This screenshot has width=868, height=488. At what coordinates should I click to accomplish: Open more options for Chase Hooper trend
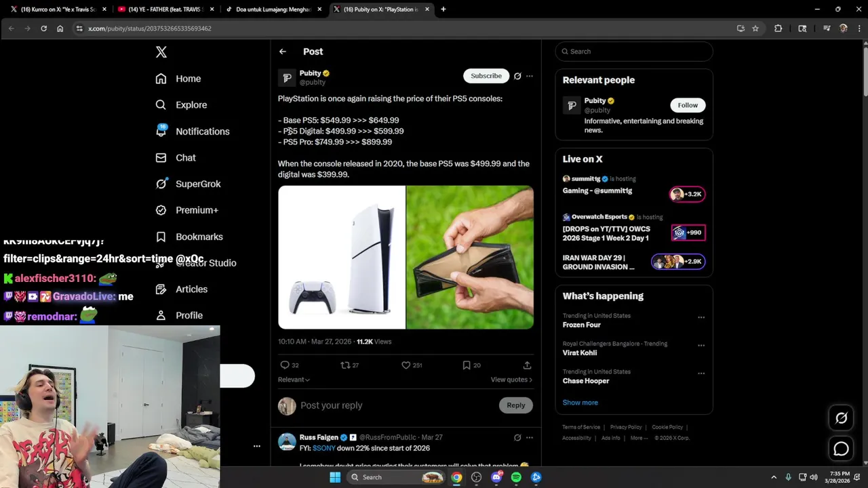point(701,373)
